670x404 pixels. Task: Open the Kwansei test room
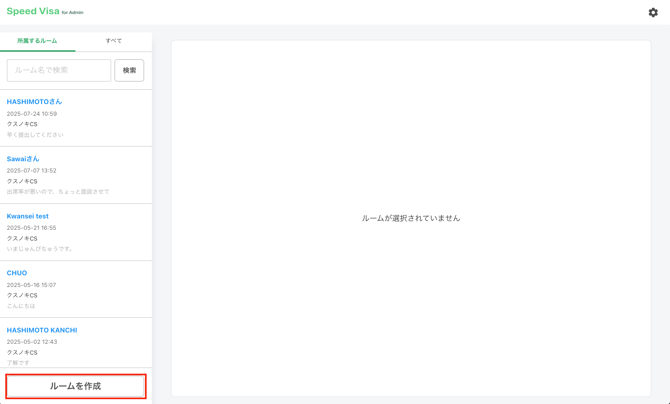point(28,216)
